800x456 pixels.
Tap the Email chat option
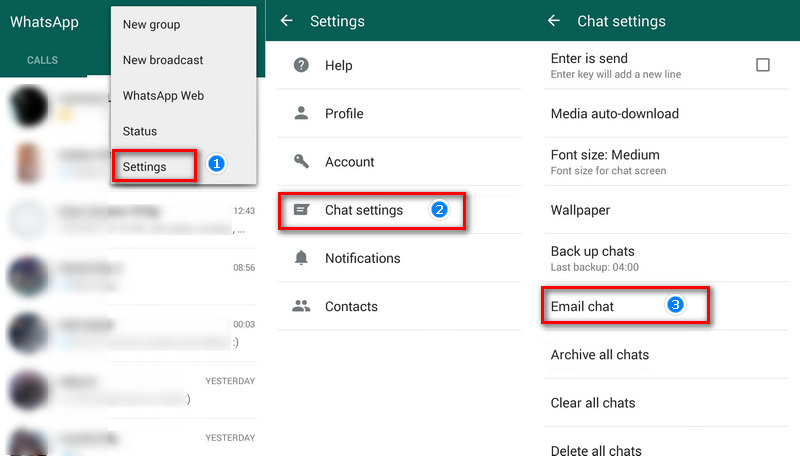coord(583,306)
